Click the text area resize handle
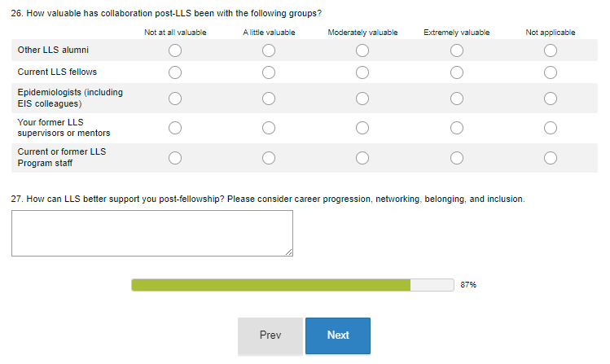The image size is (610, 364). click(x=288, y=252)
